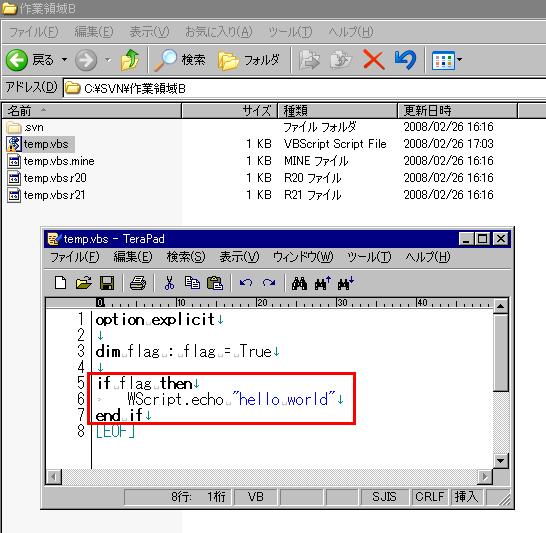This screenshot has width=546, height=533.
Task: Click the red X delete icon in Explorer
Action: click(373, 60)
